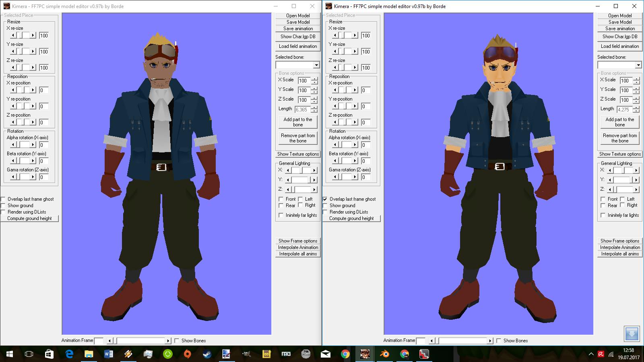Click Alpha rotation slider track, right window

click(x=345, y=145)
